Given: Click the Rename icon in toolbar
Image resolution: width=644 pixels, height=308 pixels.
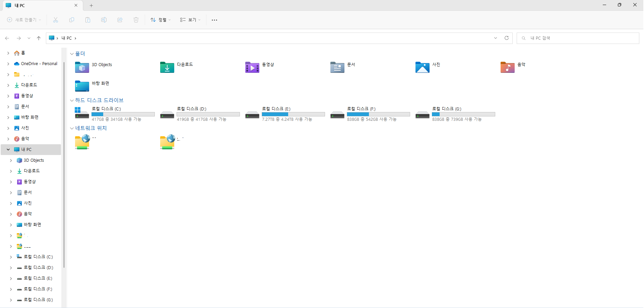Looking at the screenshot, I should point(104,20).
